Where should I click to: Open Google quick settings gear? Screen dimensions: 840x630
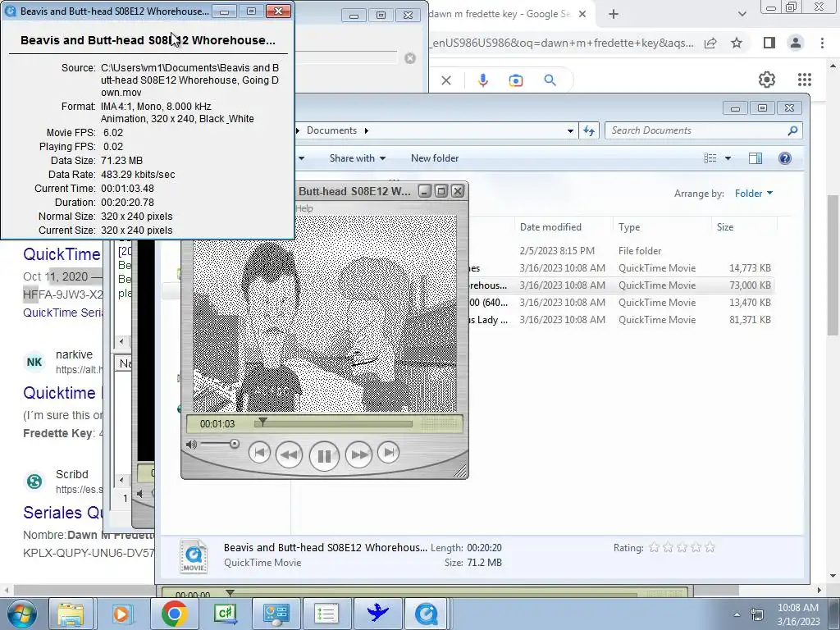pyautogui.click(x=767, y=80)
